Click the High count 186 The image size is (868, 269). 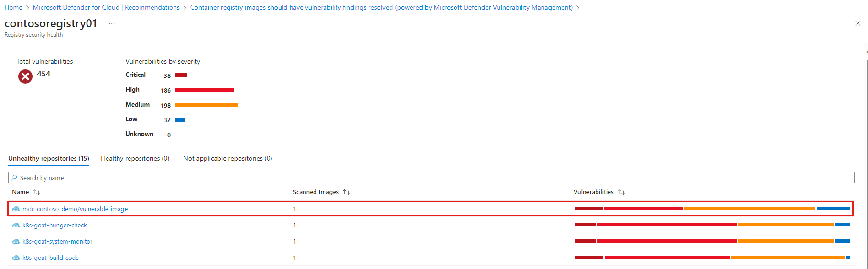166,91
